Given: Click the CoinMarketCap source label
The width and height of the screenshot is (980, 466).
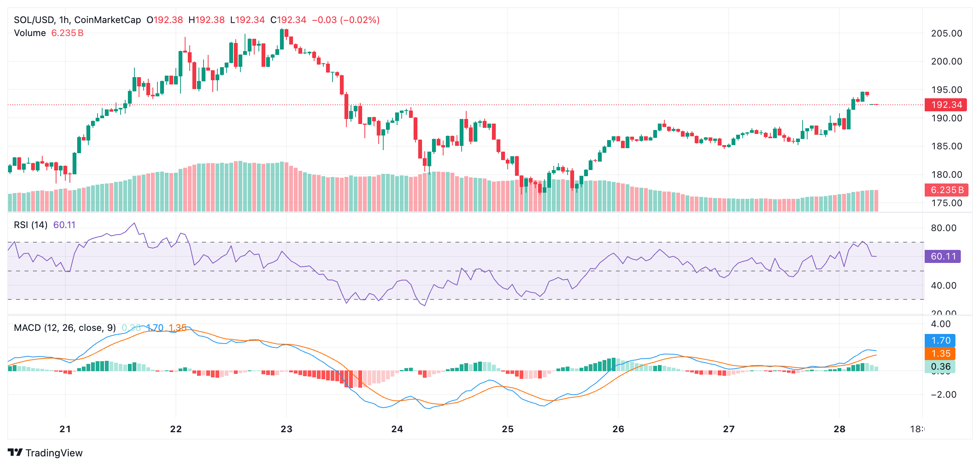Looking at the screenshot, I should click(x=108, y=20).
